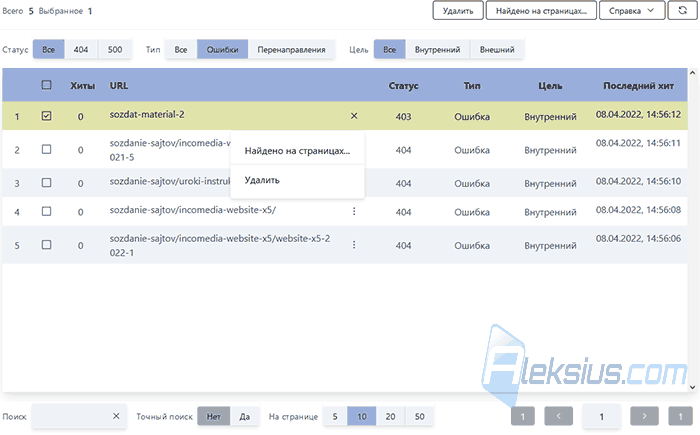Image resolution: width=700 pixels, height=435 pixels.
Task: Show 10 items per page
Action: click(x=362, y=416)
